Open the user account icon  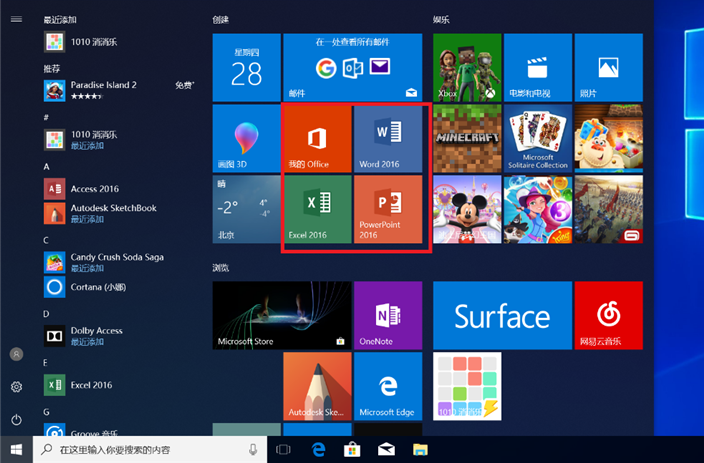(x=17, y=354)
